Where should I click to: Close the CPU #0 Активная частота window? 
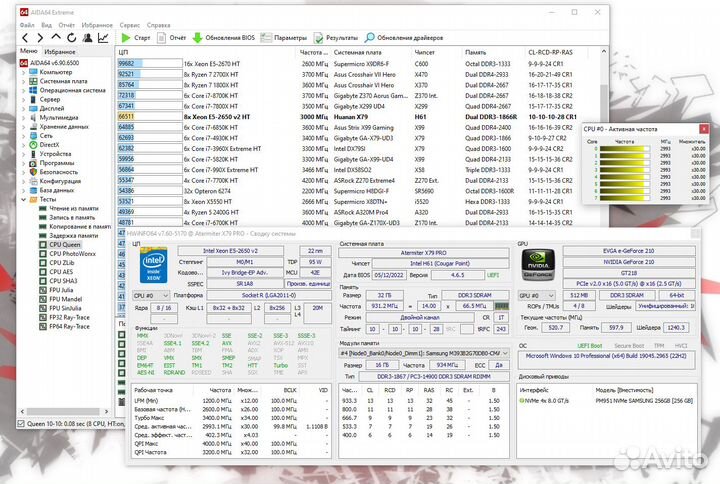(703, 129)
